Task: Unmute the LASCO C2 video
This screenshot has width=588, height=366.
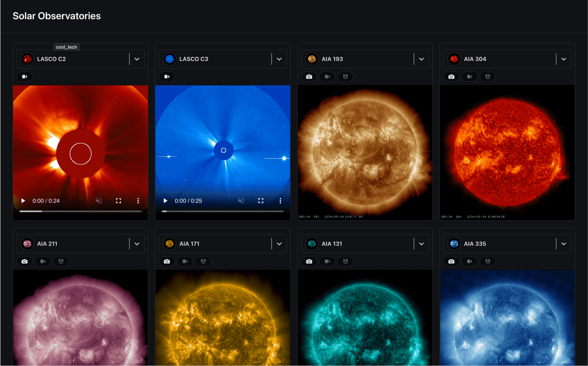Action: [x=98, y=200]
